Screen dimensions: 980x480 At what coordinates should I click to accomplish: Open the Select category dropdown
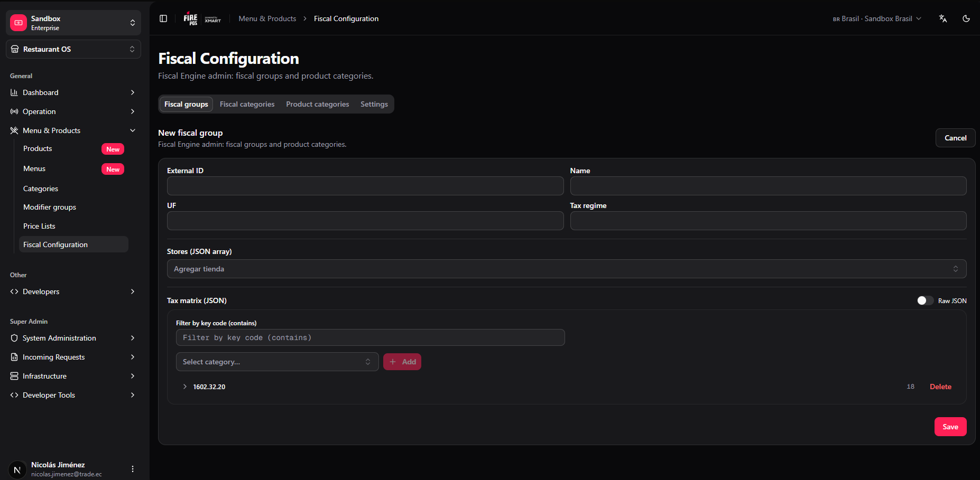pyautogui.click(x=278, y=362)
